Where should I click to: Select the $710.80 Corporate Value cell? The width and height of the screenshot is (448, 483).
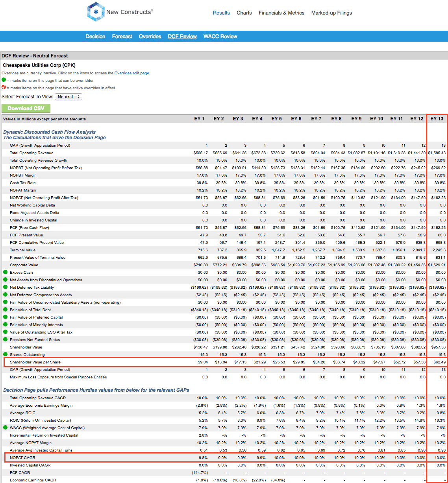pos(200,265)
